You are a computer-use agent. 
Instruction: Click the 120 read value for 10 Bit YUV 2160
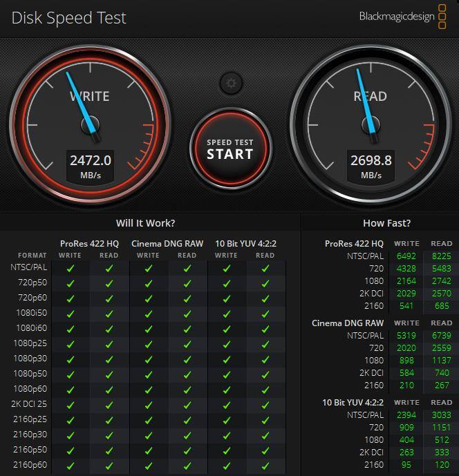point(441,465)
